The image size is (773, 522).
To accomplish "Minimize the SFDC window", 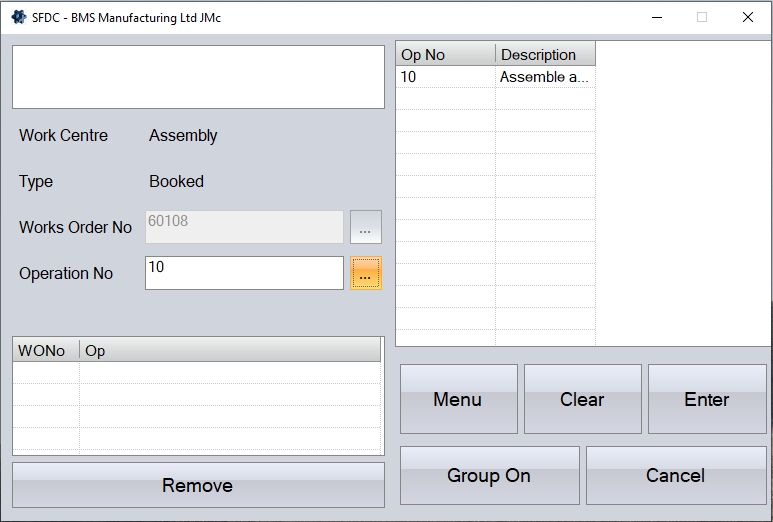I will tap(657, 17).
